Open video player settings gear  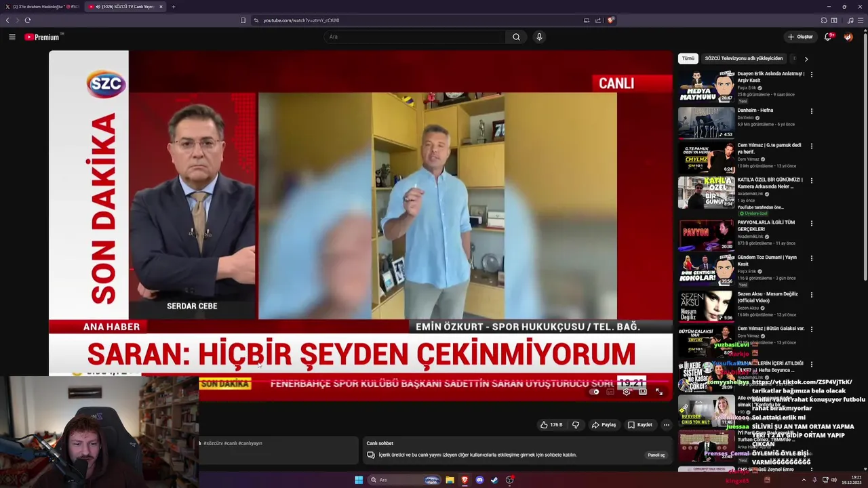tap(627, 392)
